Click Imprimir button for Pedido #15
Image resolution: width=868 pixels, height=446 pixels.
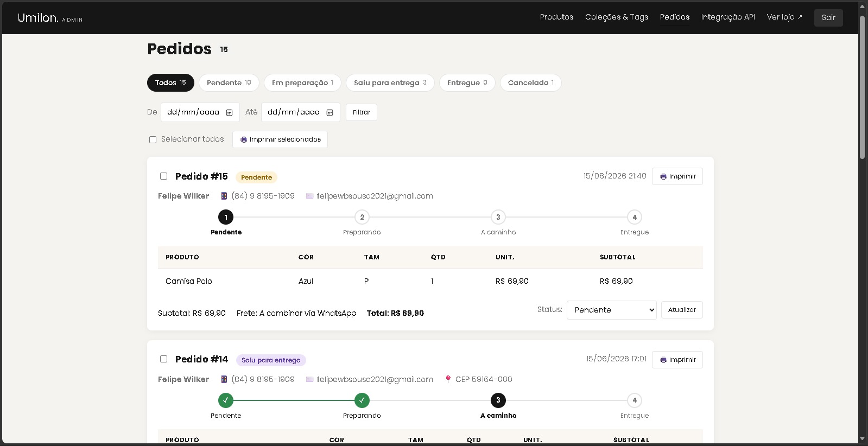pyautogui.click(x=677, y=176)
